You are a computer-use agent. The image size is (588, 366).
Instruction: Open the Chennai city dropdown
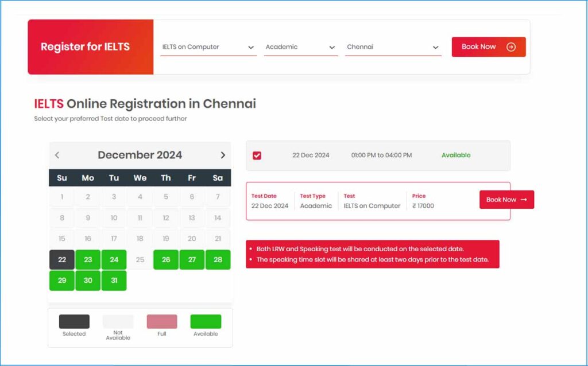click(x=393, y=47)
